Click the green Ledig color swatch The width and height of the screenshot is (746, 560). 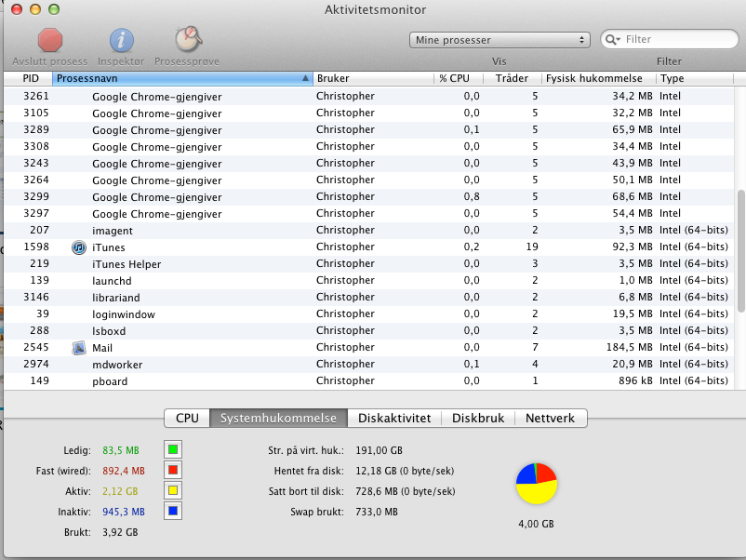coord(173,449)
